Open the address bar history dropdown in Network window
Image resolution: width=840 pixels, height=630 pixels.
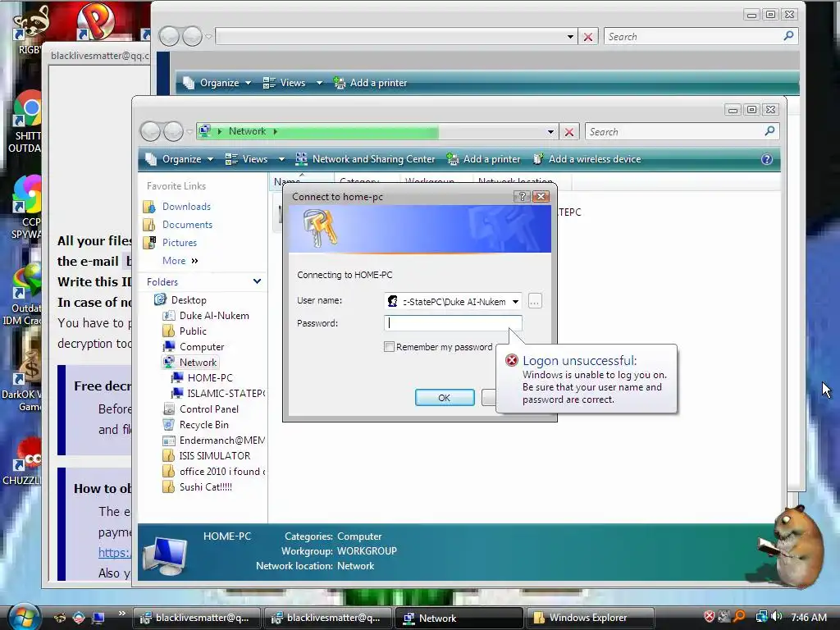550,132
